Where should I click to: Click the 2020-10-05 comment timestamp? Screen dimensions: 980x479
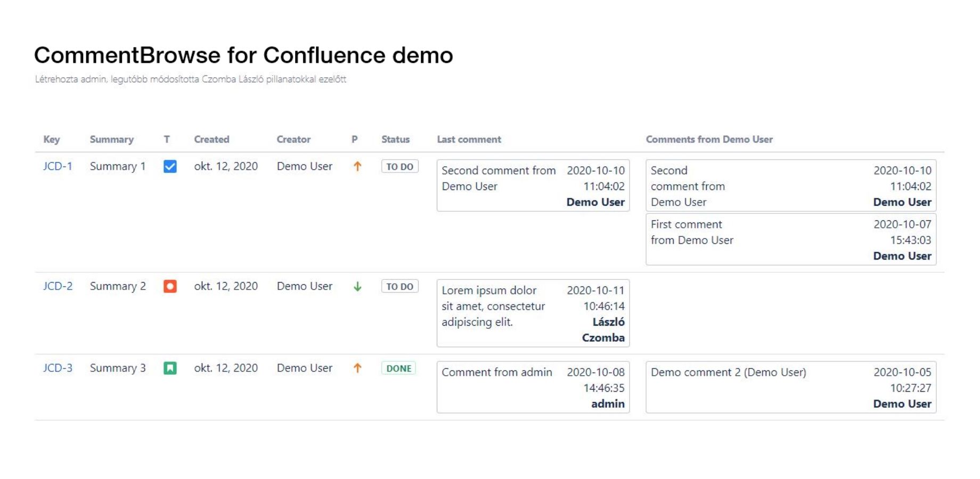click(x=903, y=379)
